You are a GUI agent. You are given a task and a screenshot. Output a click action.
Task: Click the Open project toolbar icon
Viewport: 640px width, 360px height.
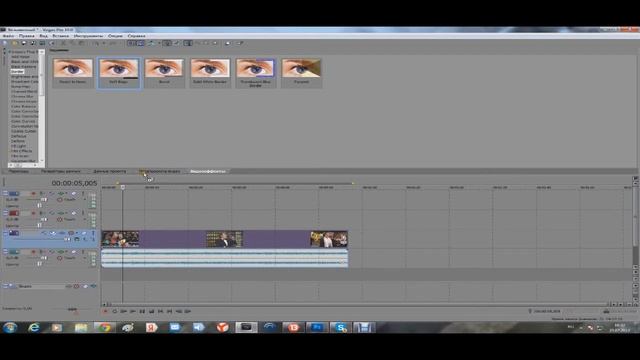pos(15,43)
